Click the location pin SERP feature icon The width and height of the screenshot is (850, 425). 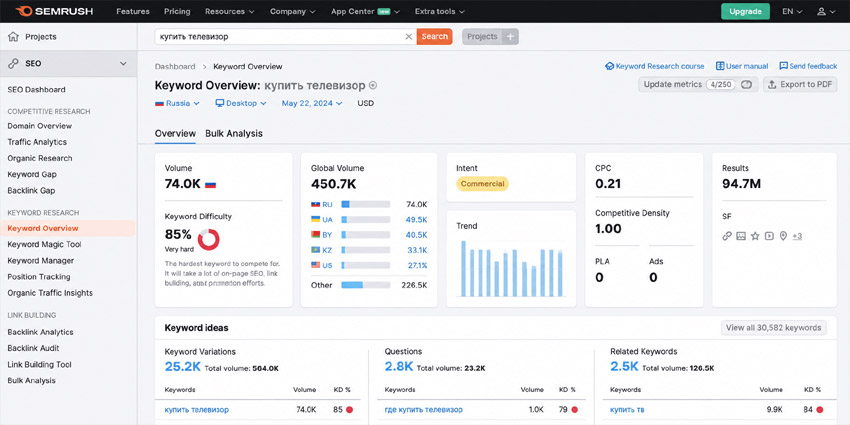[783, 236]
